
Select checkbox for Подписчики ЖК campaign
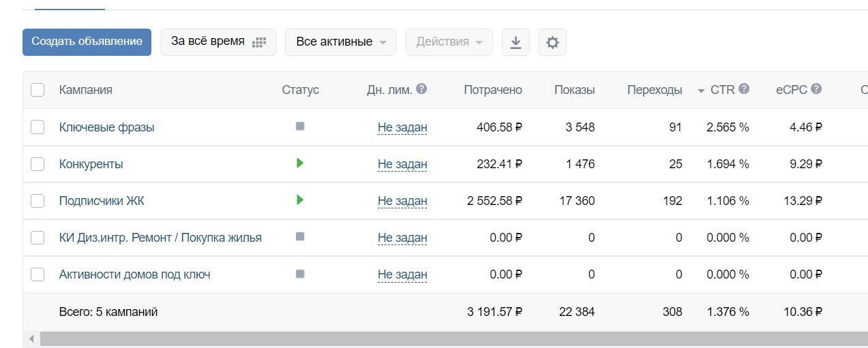[x=38, y=201]
